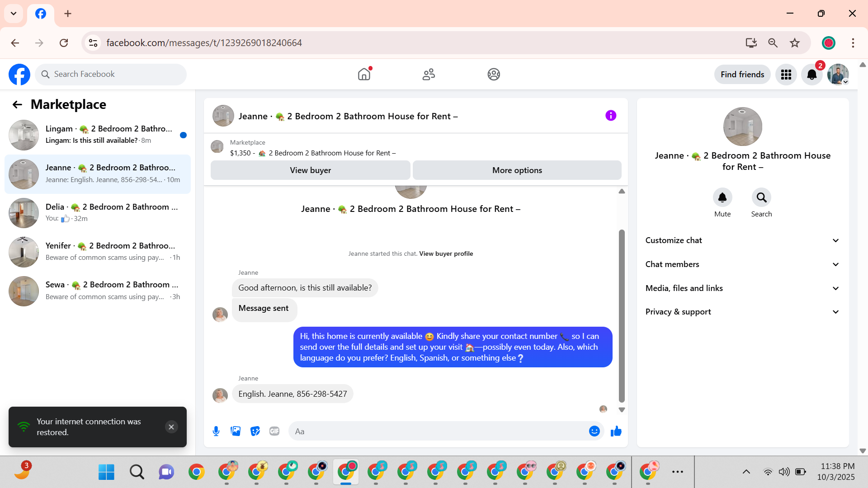
Task: Choose a sticker from the sticker icon
Action: click(255, 431)
